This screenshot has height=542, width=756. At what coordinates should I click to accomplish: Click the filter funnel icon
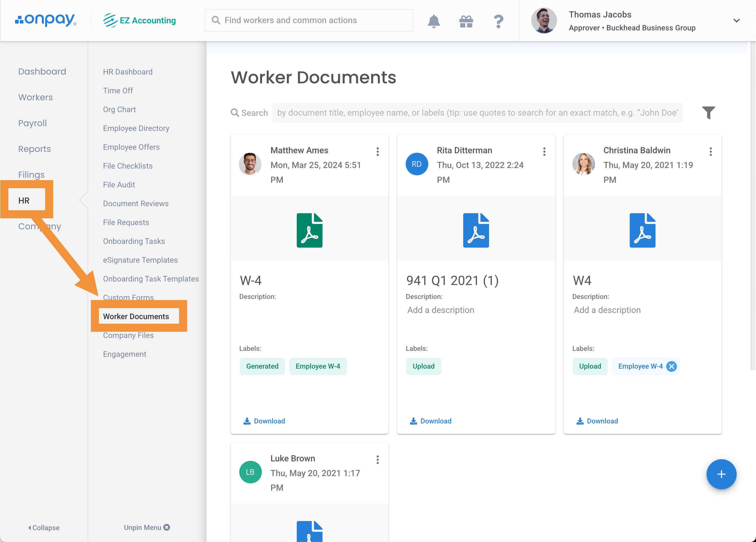click(708, 113)
